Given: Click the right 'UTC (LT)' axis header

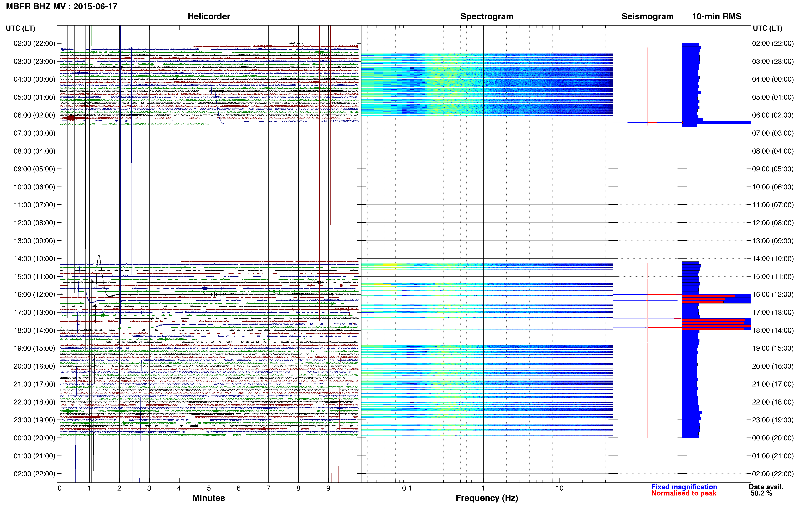Looking at the screenshot, I should pyautogui.click(x=767, y=28).
